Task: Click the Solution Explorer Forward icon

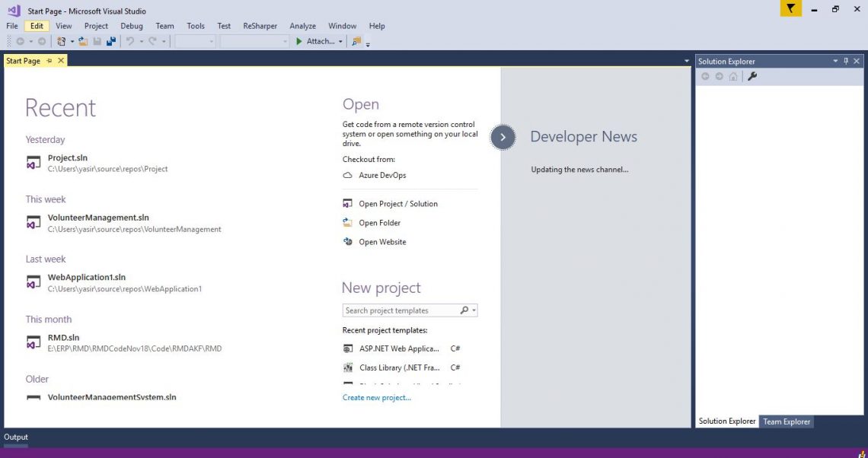Action: 719,76
